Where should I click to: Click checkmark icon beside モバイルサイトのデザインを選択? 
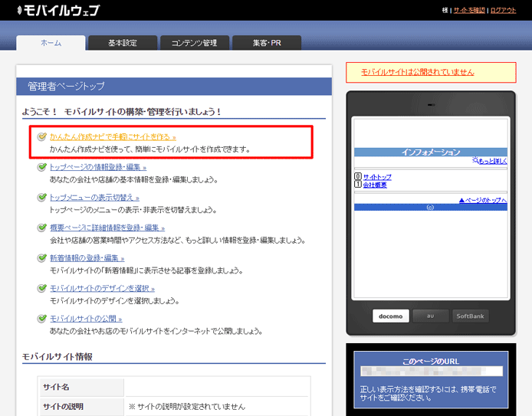tap(42, 288)
